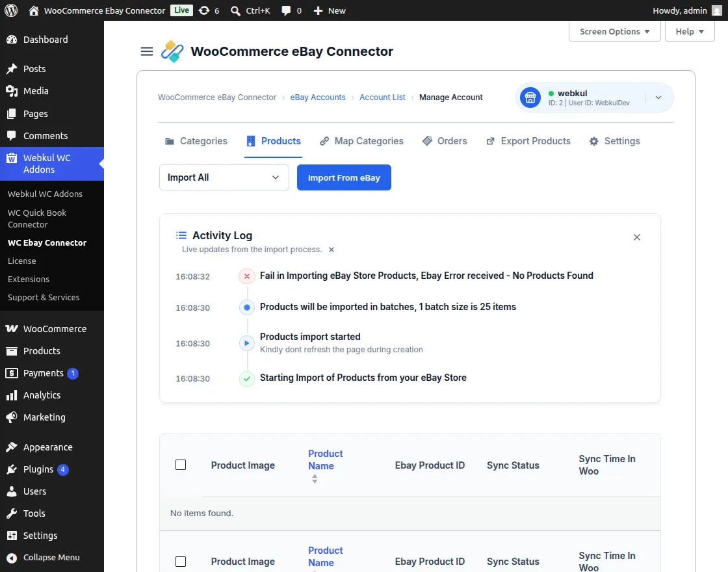Click the red error status icon
The width and height of the screenshot is (728, 572).
coord(247,276)
